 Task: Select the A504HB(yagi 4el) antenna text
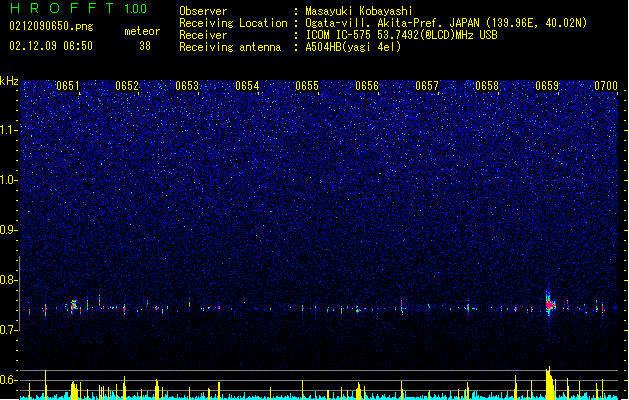pyautogui.click(x=353, y=47)
